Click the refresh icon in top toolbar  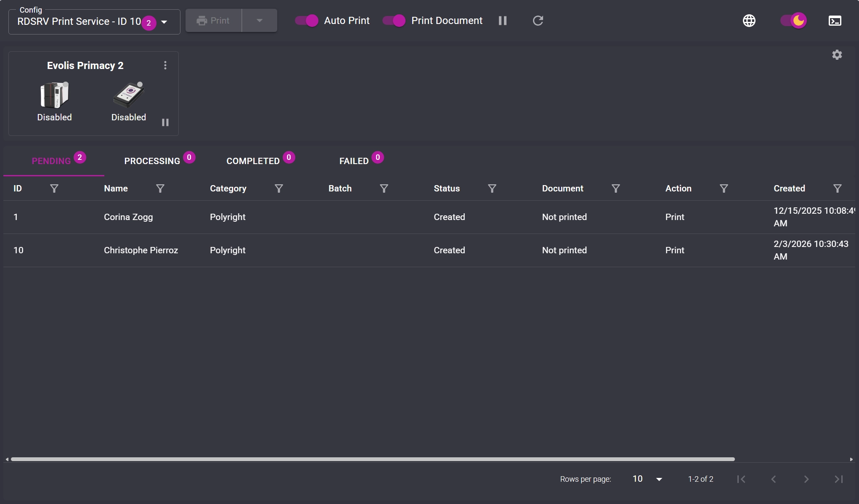[538, 21]
